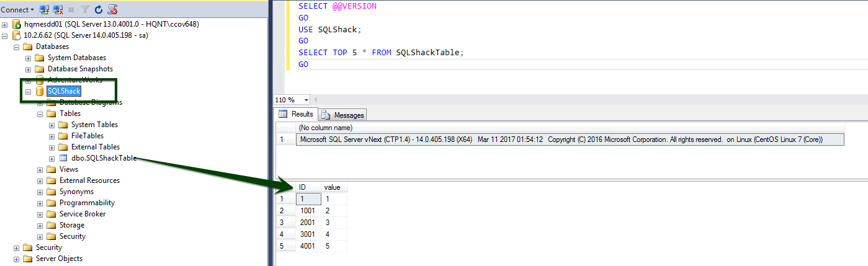Click the ID column header
The image size is (868, 266).
309,187
